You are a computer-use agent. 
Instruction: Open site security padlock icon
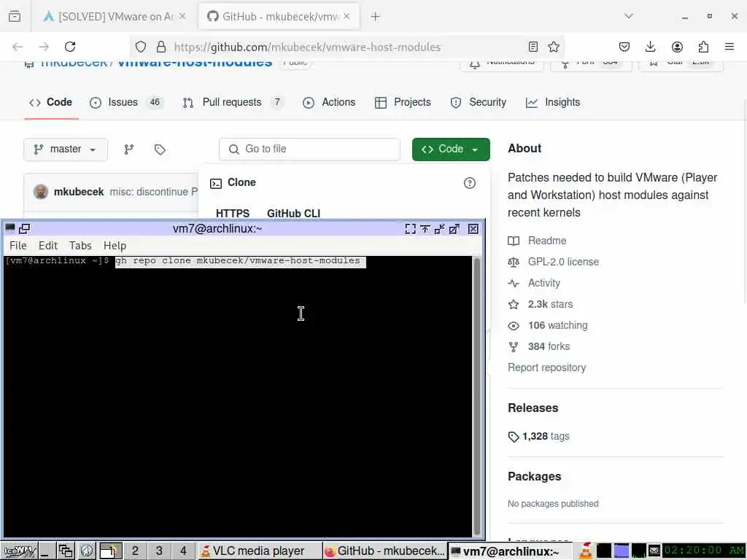pos(161,47)
